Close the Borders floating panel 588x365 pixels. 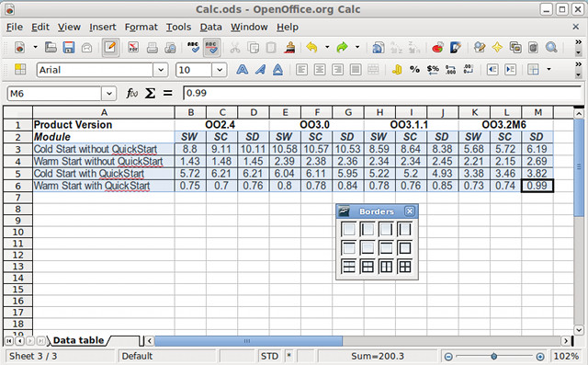410,211
